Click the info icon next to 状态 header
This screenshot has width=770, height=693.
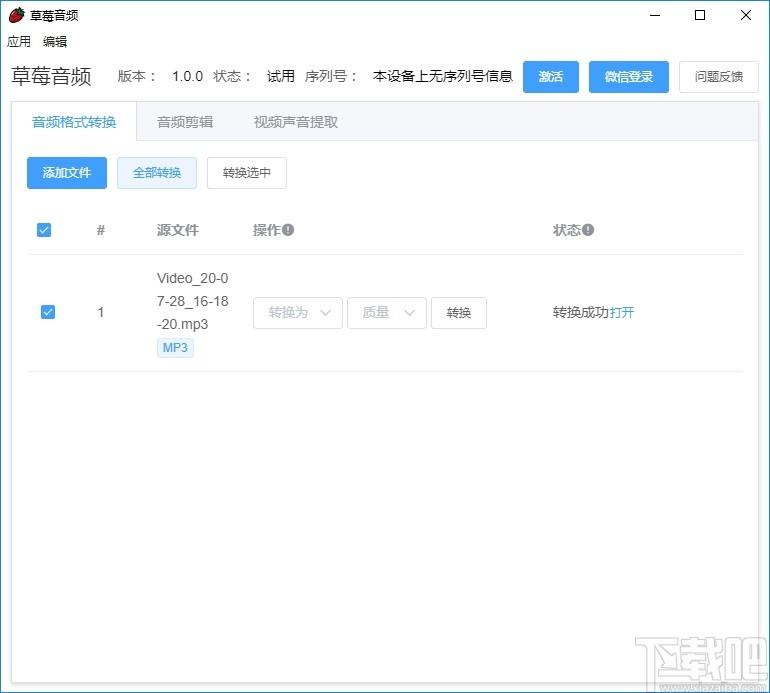588,229
